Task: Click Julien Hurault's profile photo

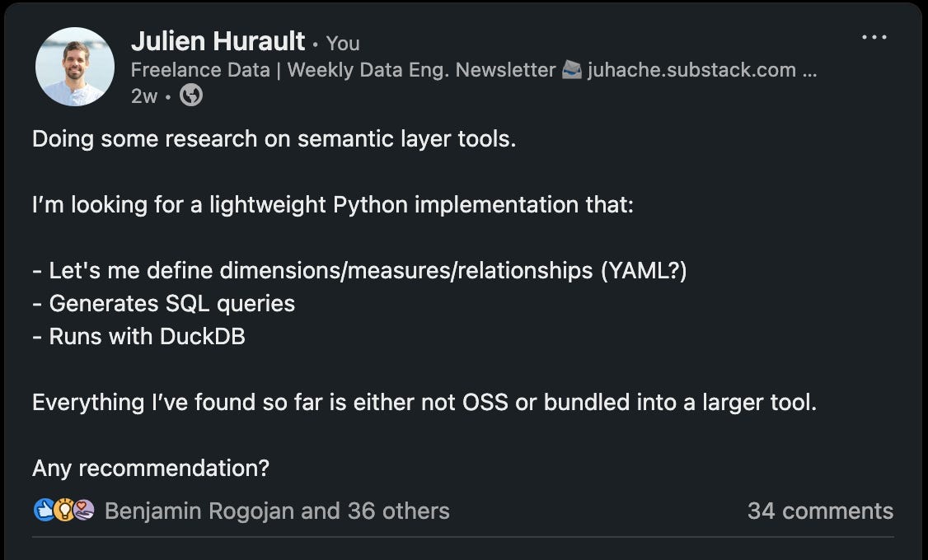Action: (75, 67)
